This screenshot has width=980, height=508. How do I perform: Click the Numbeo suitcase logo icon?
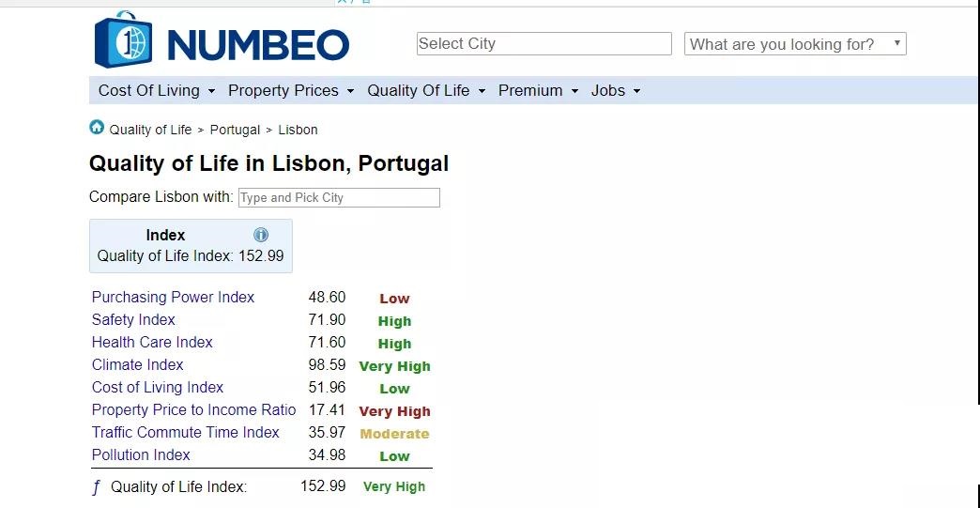pos(123,39)
